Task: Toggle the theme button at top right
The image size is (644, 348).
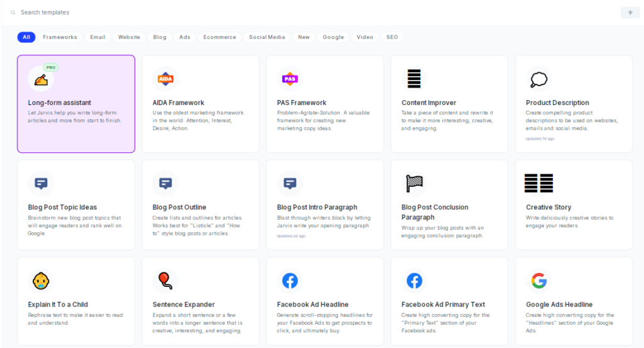Action: (x=630, y=13)
